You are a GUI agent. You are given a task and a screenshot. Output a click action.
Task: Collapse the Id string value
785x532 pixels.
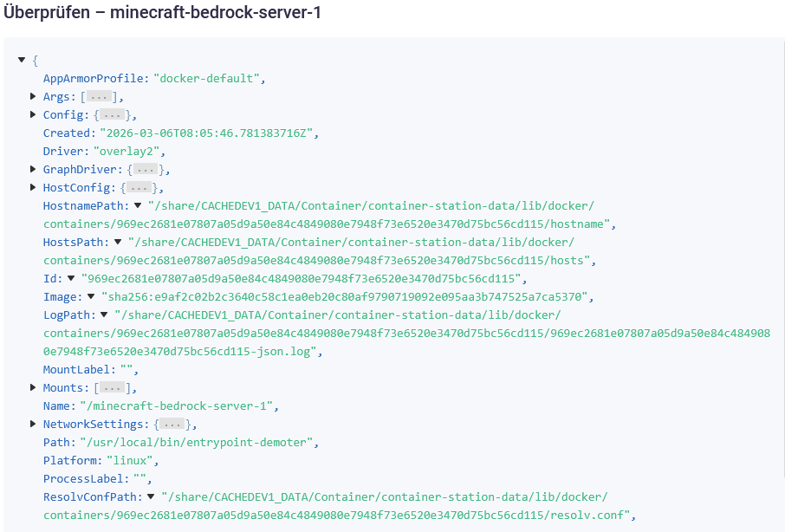(x=71, y=278)
